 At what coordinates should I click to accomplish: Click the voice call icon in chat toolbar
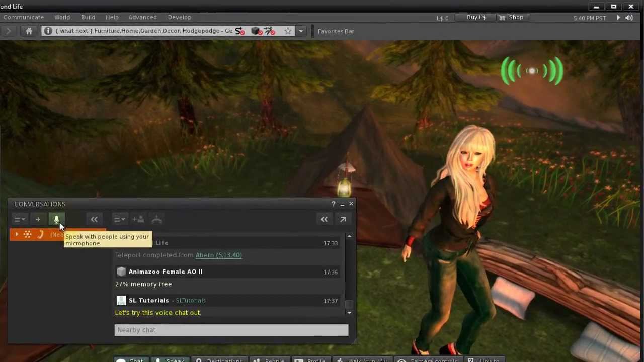pyautogui.click(x=156, y=219)
